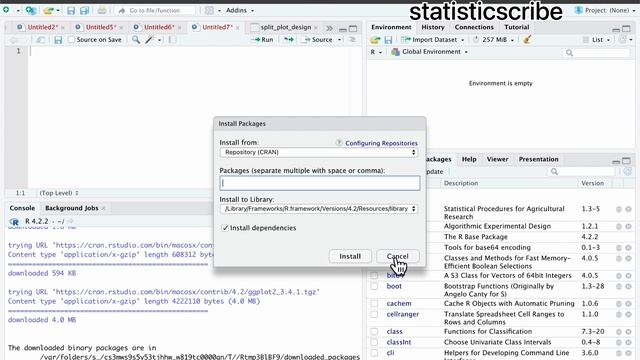
Task: Open the Addins dropdown
Action: (x=240, y=10)
